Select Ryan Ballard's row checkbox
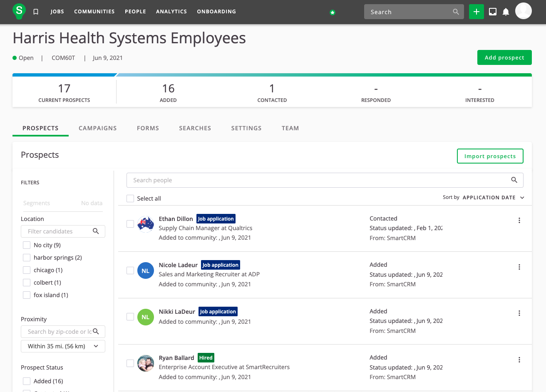Screen dimensions: 546x392 [130, 363]
